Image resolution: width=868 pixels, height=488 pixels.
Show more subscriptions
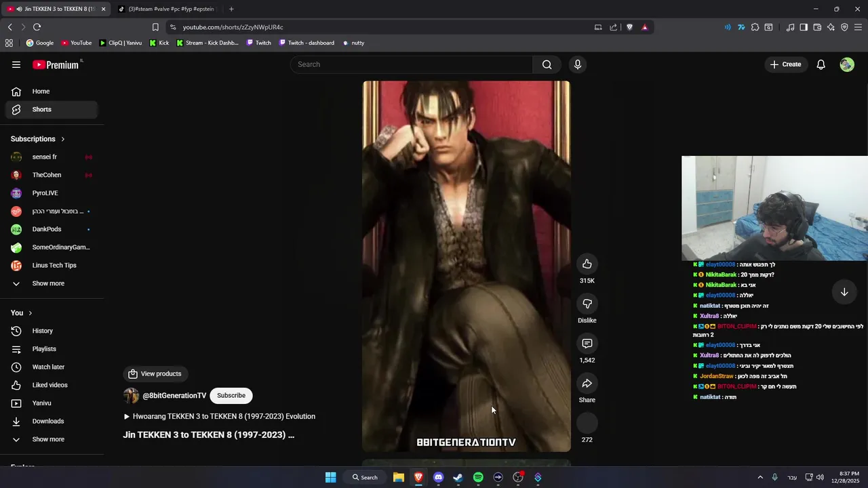(x=48, y=283)
